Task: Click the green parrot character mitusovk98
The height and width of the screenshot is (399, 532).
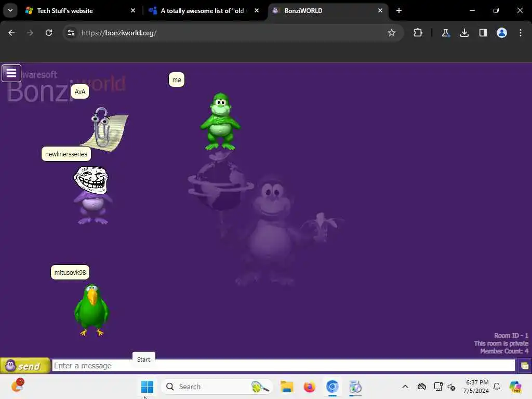Action: [x=91, y=310]
